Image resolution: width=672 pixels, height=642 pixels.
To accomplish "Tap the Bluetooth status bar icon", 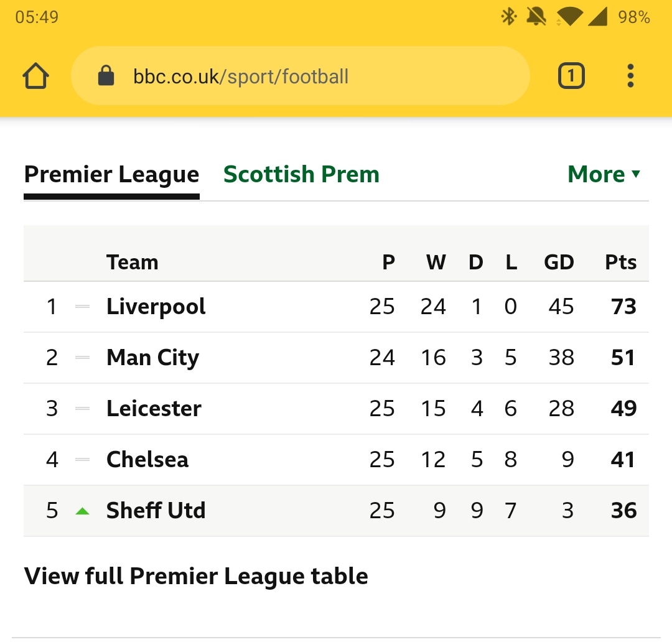I will pyautogui.click(x=508, y=17).
